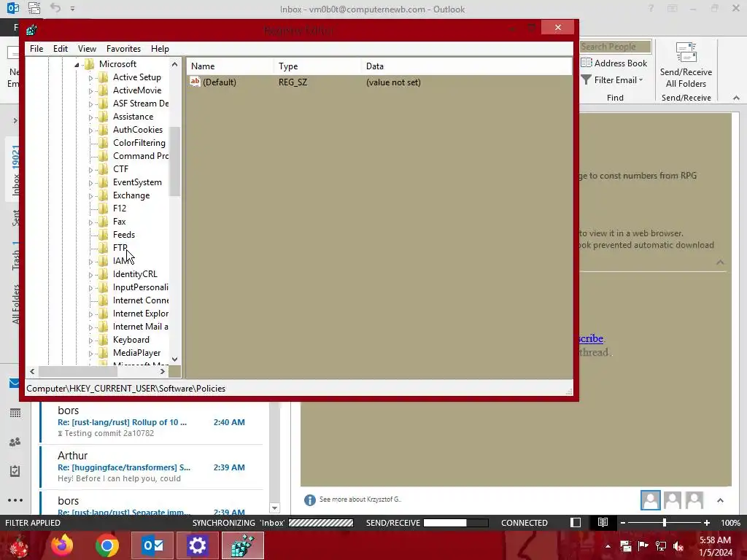Open Outlook People navigation icon
This screenshot has width=747, height=560.
15,442
